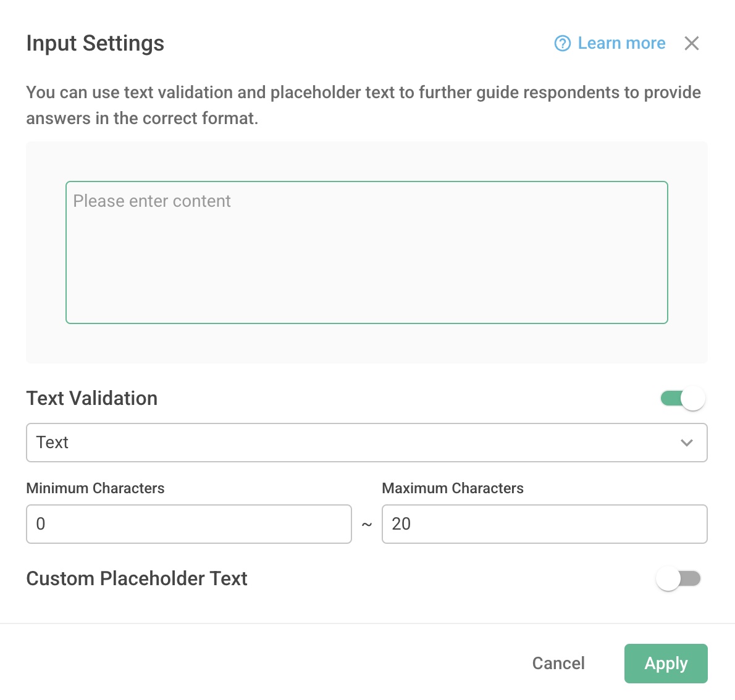Click the Input Settings dialog title
Screen dimensions: 735x700
94,43
